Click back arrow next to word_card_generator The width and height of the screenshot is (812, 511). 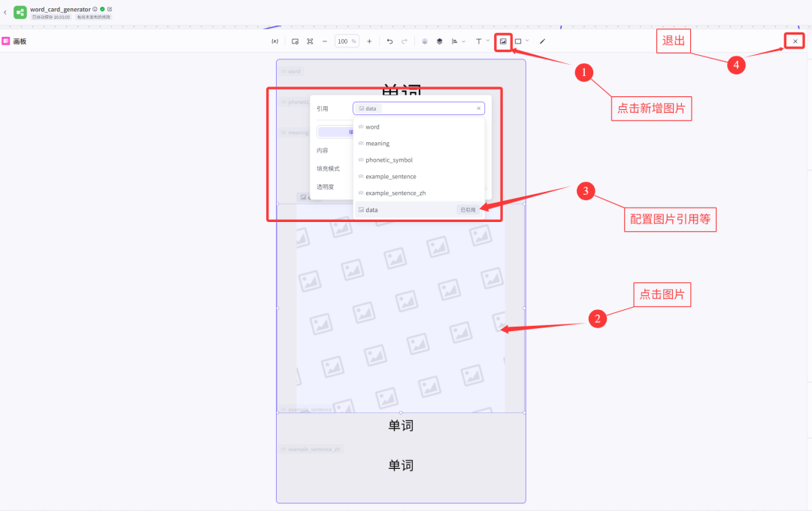pyautogui.click(x=5, y=12)
